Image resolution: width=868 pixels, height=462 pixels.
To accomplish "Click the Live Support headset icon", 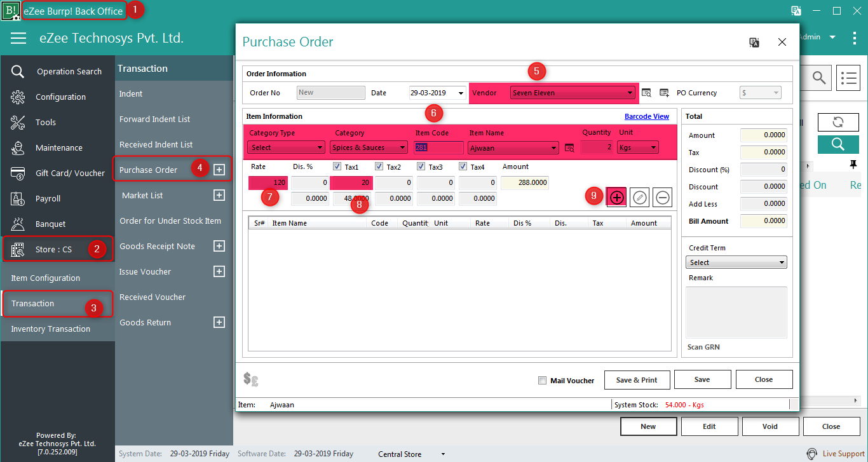I will tap(811, 454).
